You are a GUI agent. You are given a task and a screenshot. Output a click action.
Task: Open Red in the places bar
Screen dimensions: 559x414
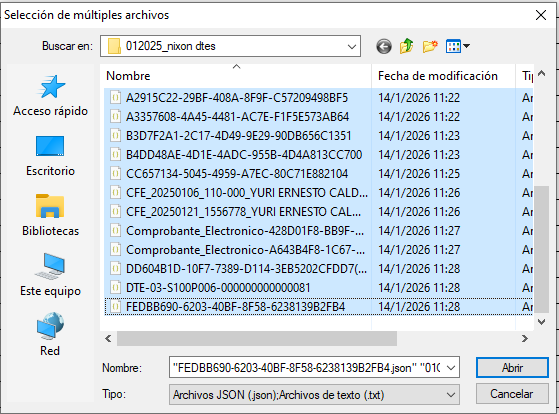point(51,334)
